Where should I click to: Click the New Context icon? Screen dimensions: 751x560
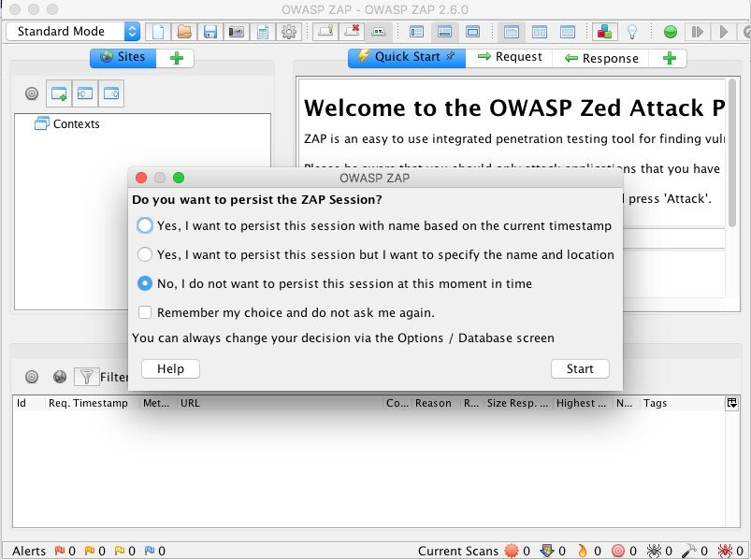click(59, 93)
